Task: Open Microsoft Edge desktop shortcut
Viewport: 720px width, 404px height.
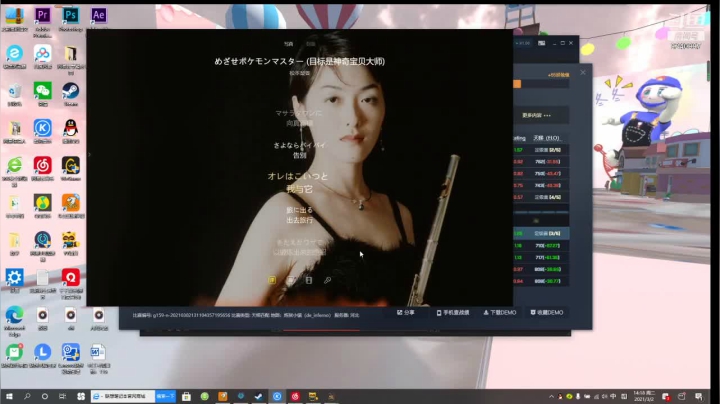Action: (x=14, y=315)
